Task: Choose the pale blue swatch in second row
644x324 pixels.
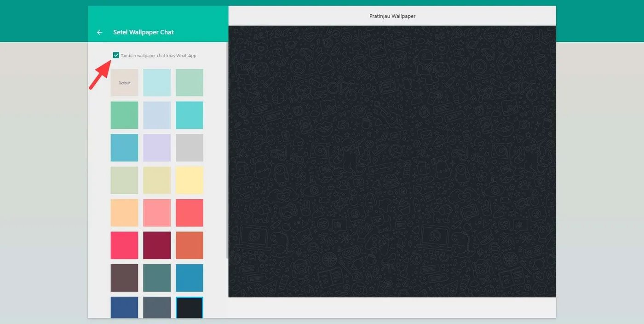Action: pyautogui.click(x=157, y=115)
